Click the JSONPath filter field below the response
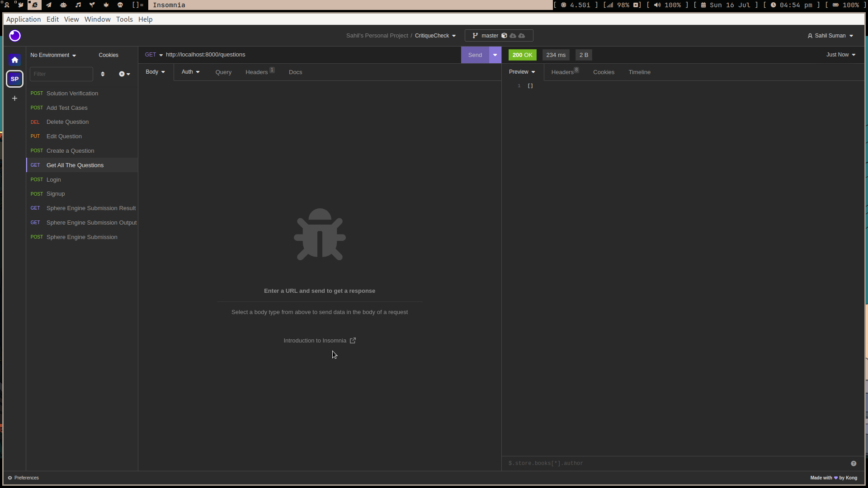The height and width of the screenshot is (488, 868). [x=633, y=463]
